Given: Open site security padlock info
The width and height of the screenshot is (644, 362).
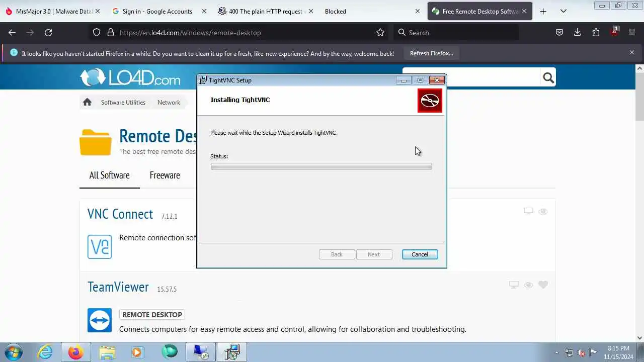Looking at the screenshot, I should 111,32.
